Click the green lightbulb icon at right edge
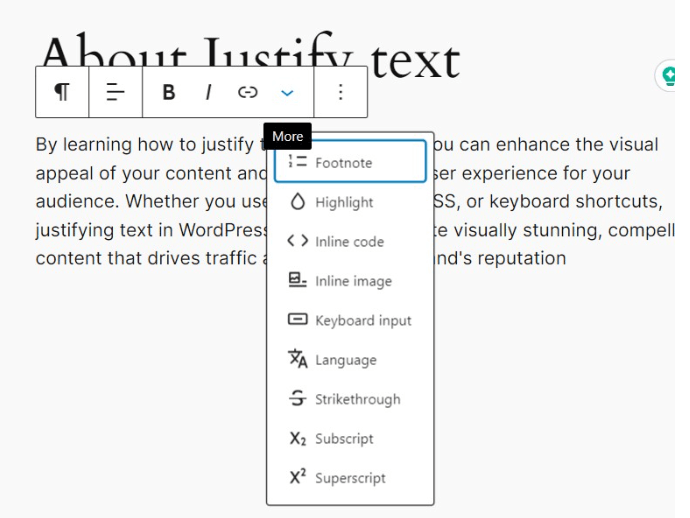The width and height of the screenshot is (690, 518). tap(668, 76)
